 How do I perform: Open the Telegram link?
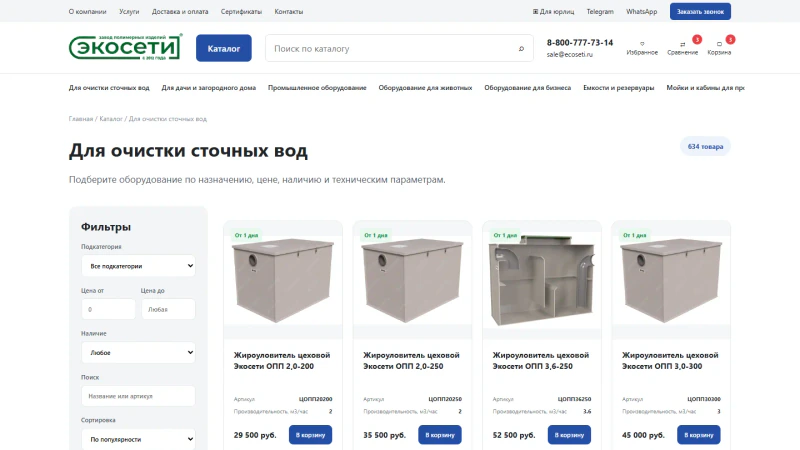pos(600,11)
